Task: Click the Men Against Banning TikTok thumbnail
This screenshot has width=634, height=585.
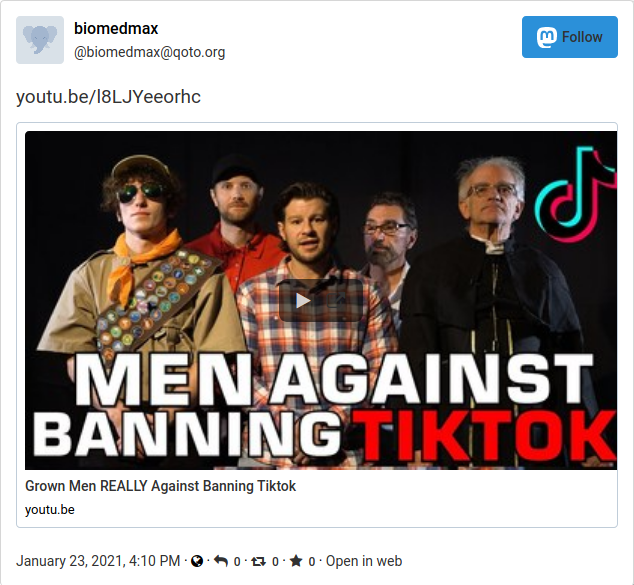Action: click(321, 300)
